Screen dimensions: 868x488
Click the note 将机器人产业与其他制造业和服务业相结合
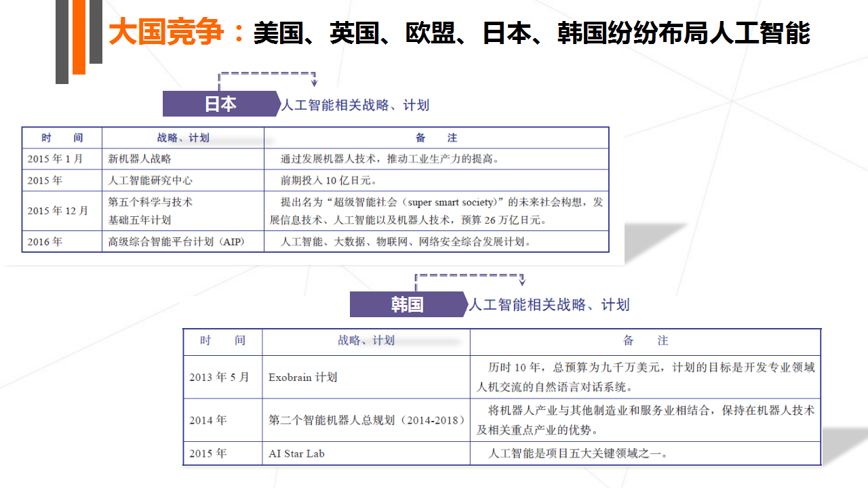(645, 420)
